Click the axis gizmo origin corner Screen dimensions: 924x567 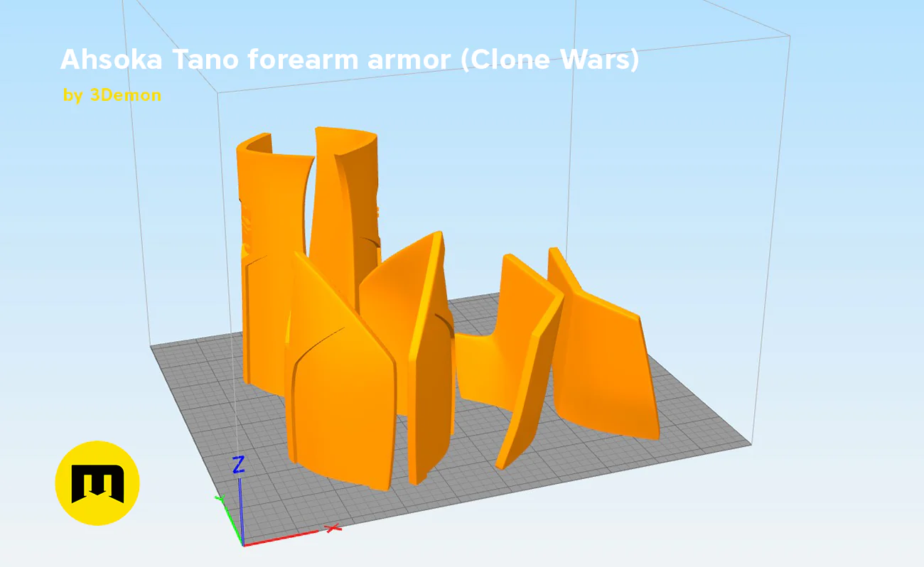242,544
